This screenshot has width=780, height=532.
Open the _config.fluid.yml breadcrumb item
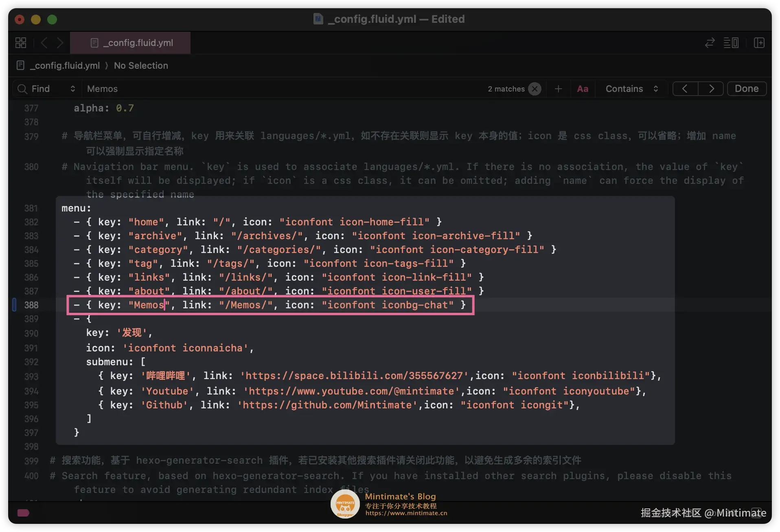click(65, 65)
